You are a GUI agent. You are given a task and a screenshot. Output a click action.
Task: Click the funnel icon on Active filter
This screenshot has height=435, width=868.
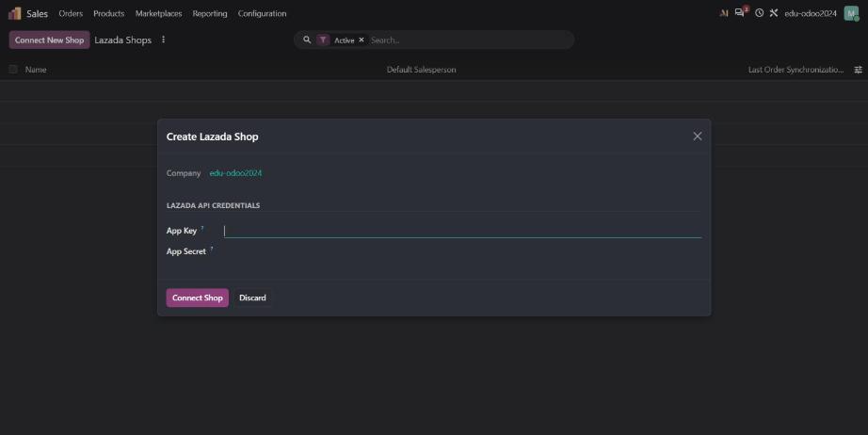[323, 40]
